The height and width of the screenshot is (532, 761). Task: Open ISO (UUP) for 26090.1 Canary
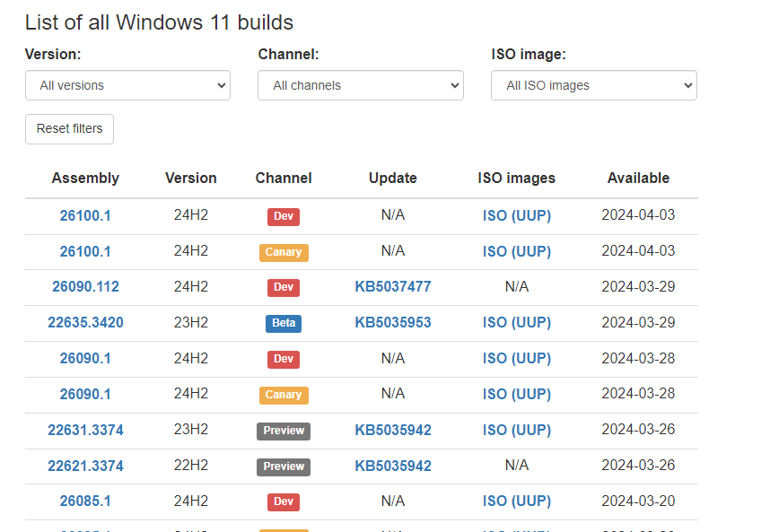pyautogui.click(x=517, y=394)
